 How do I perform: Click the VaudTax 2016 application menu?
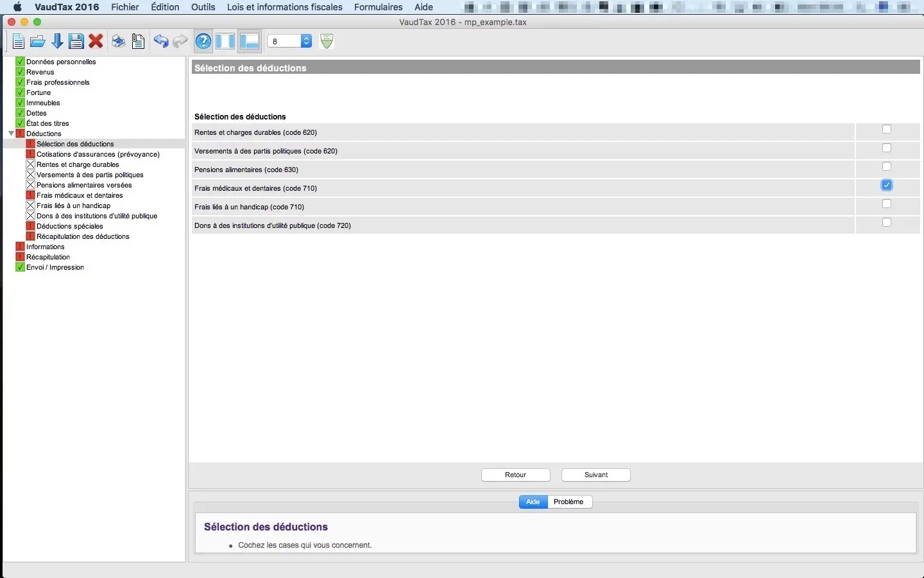[67, 7]
